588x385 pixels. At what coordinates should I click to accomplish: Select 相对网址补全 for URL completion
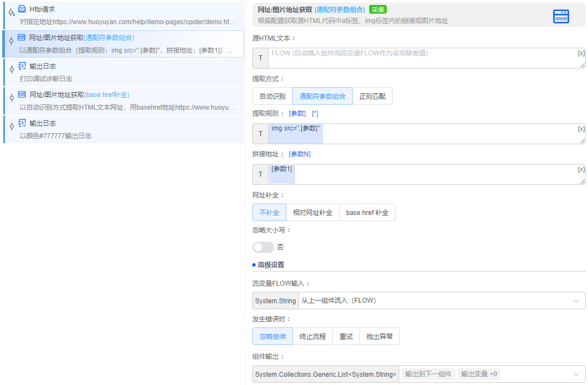tap(313, 212)
